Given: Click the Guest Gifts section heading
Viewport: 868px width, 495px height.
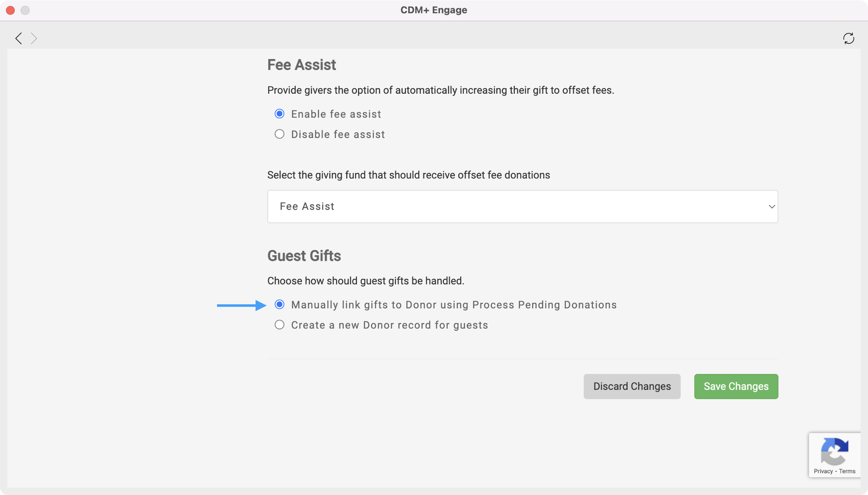Looking at the screenshot, I should pos(304,256).
